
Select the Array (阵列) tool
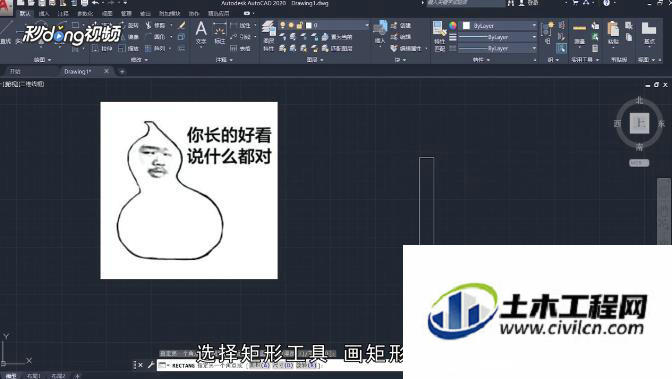tap(156, 48)
